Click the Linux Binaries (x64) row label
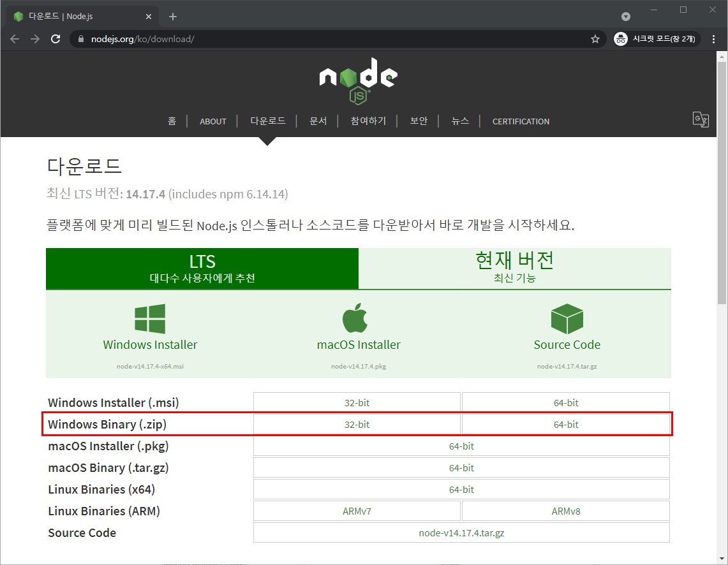Viewport: 728px width, 565px height. click(101, 489)
